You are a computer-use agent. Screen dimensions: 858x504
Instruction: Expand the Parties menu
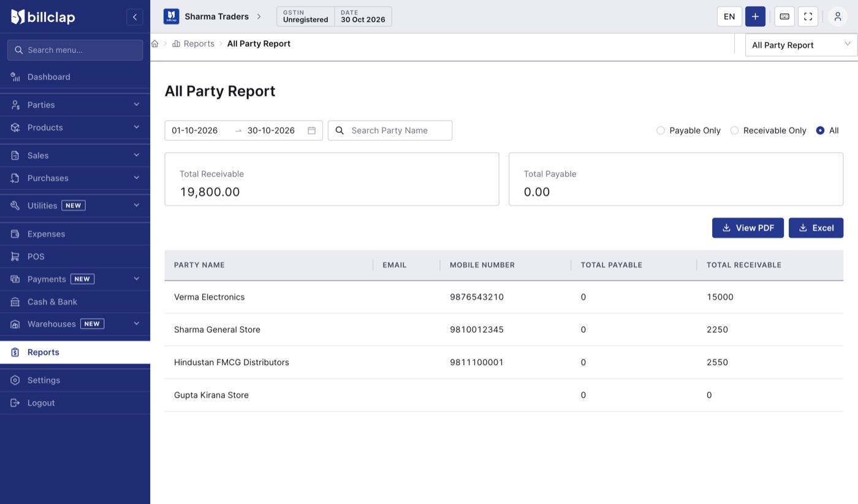pos(75,105)
